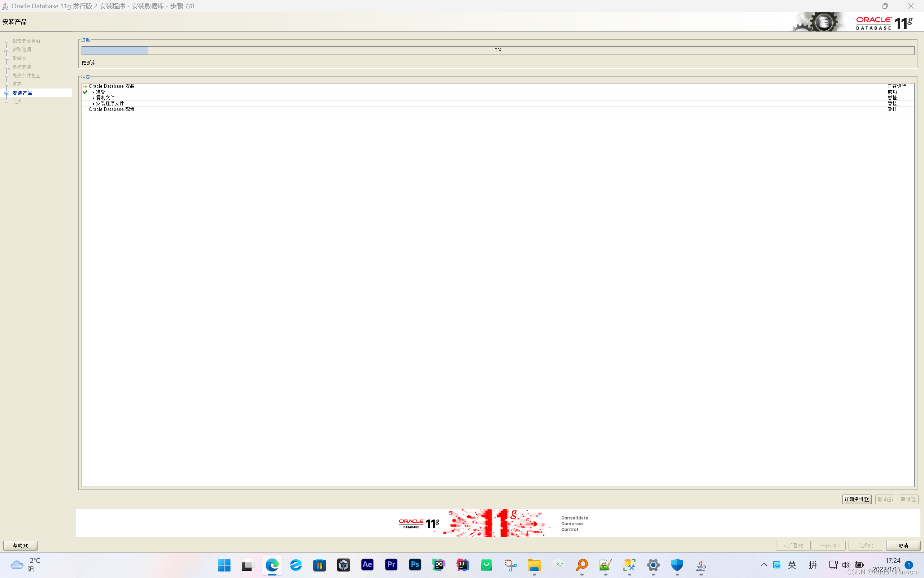The width and height of the screenshot is (924, 578).
Task: Select the 系统类 step in sidebar
Action: click(19, 58)
